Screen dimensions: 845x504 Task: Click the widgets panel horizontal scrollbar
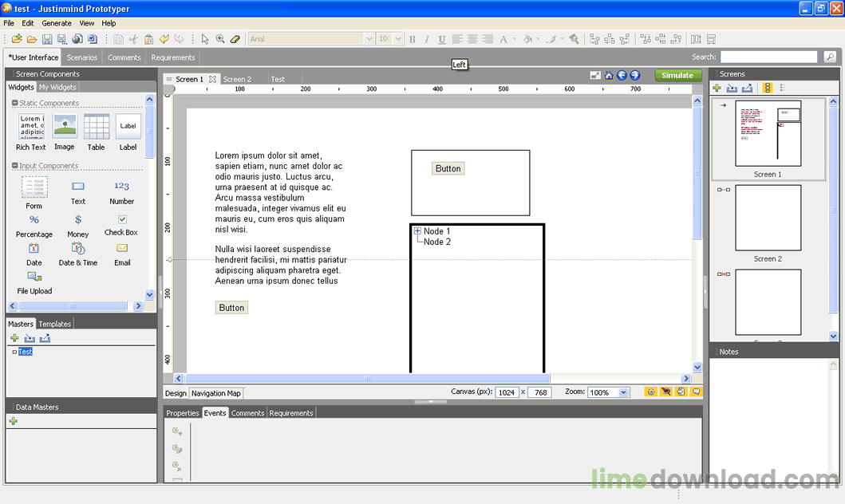coord(73,306)
